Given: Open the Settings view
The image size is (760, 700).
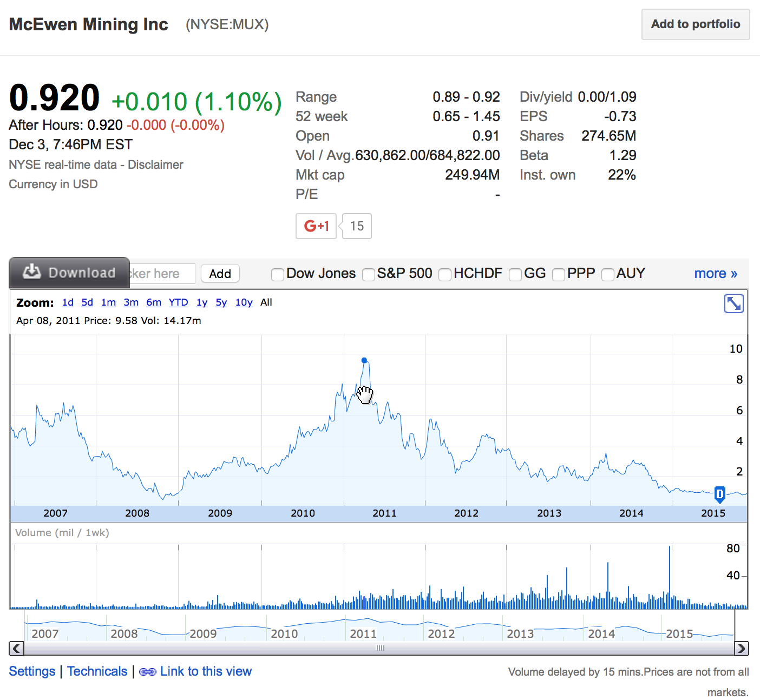Looking at the screenshot, I should pyautogui.click(x=31, y=671).
